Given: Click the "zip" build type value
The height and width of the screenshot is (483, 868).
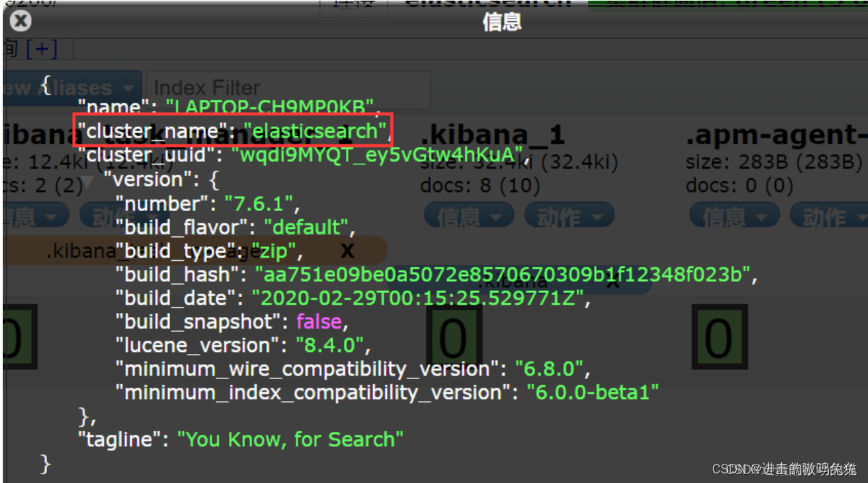Looking at the screenshot, I should tap(273, 251).
